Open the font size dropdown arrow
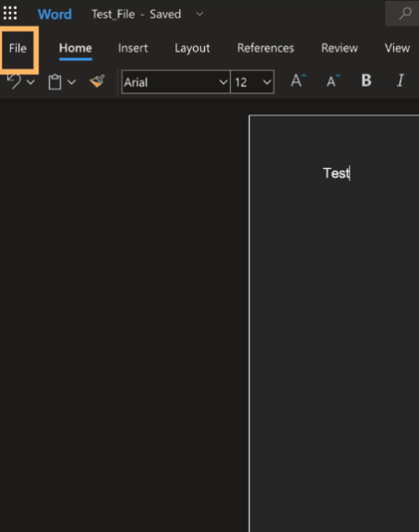The height and width of the screenshot is (532, 419). tap(267, 82)
